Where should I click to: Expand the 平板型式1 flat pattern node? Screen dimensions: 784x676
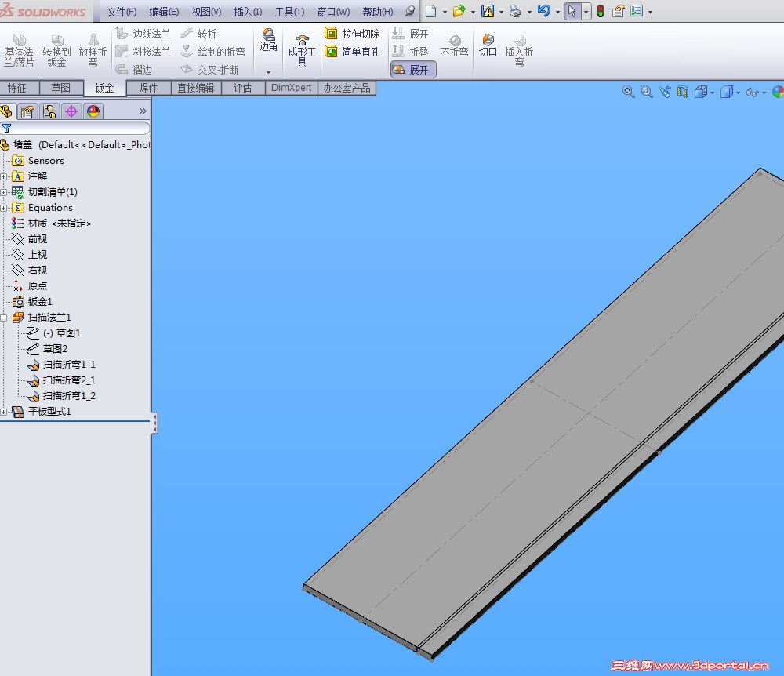point(3,412)
